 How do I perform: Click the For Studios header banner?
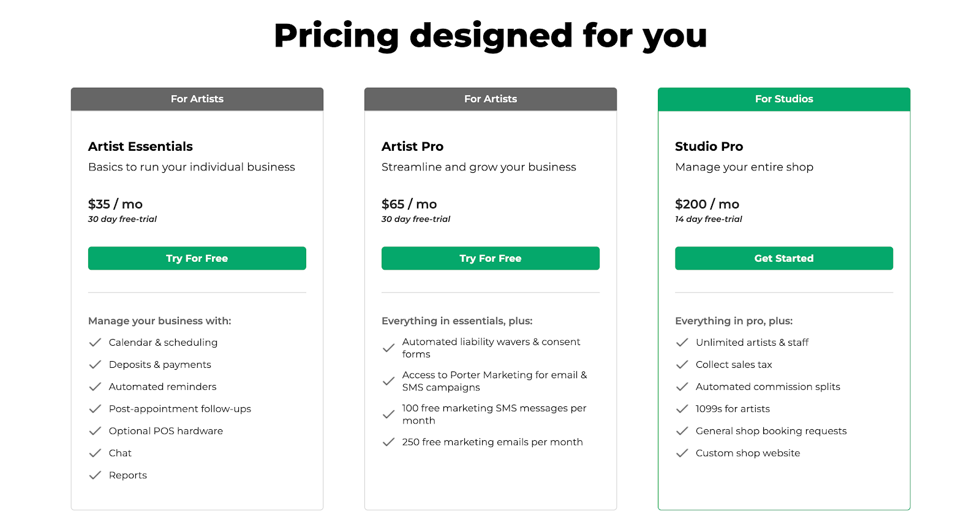tap(784, 99)
